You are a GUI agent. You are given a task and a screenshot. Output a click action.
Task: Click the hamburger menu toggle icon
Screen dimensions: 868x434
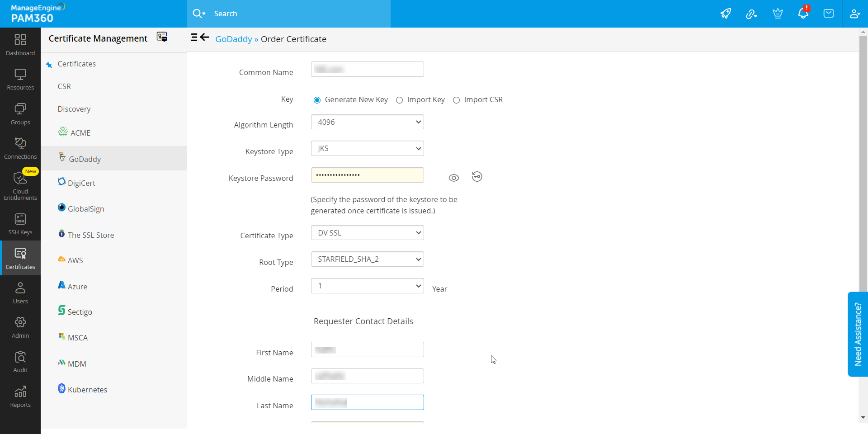click(x=194, y=38)
